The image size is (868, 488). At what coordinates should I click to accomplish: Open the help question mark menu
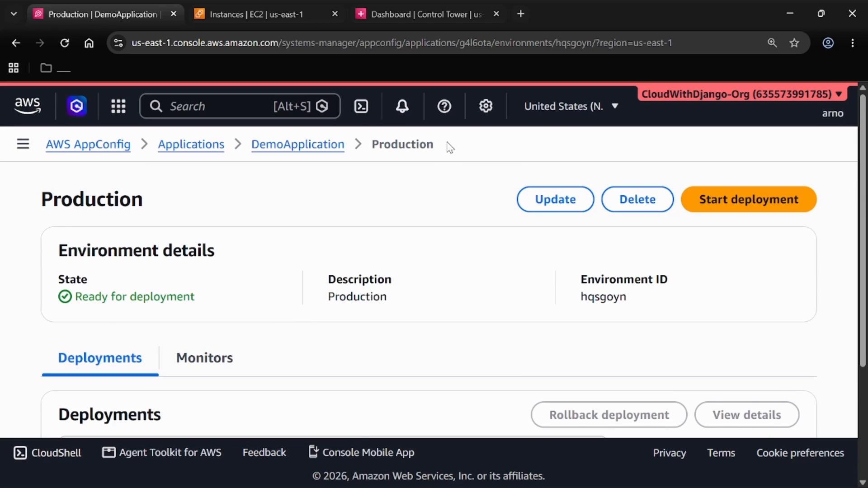[x=444, y=106]
